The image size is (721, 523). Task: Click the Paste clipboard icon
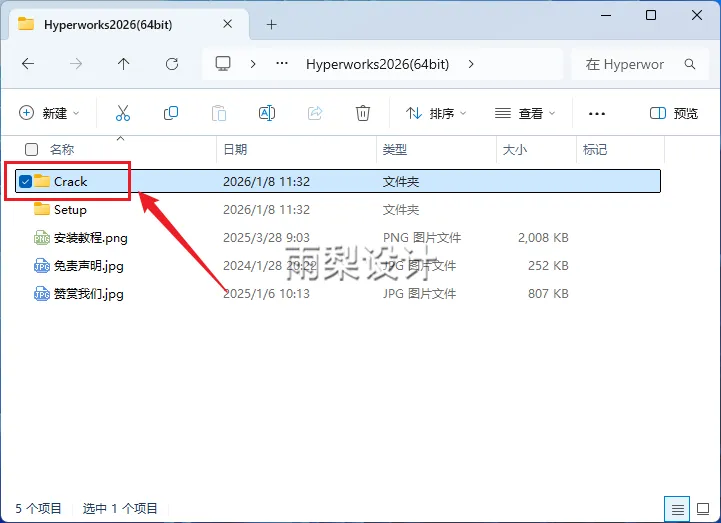[219, 113]
